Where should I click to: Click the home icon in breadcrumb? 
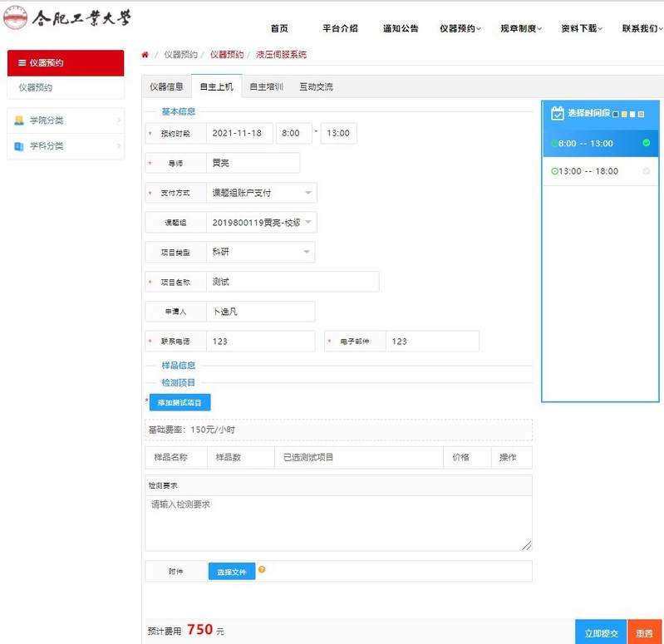coord(145,55)
